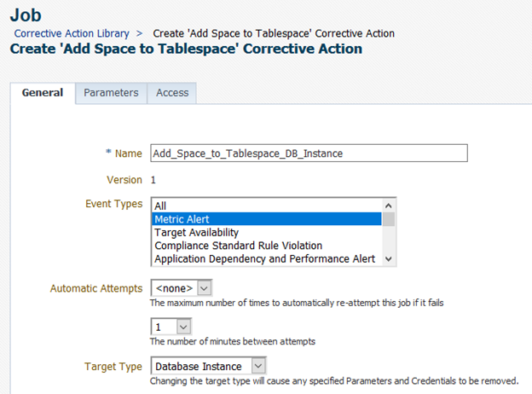Open the Corrective Action Library breadcrumb link
The width and height of the screenshot is (532, 394).
(72, 33)
